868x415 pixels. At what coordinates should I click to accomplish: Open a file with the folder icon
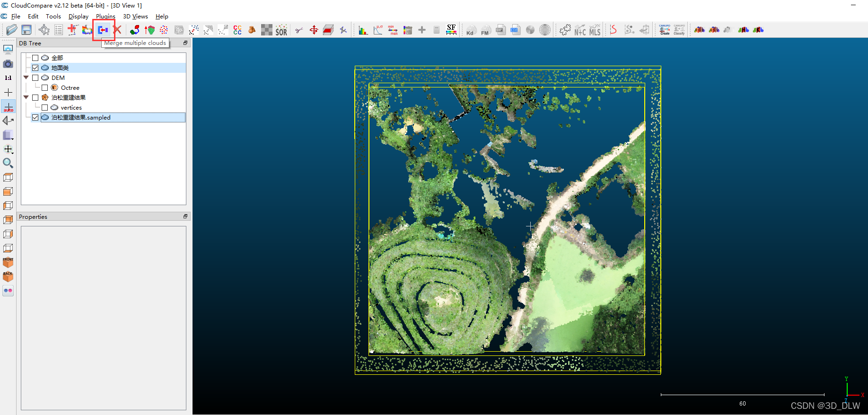point(12,30)
